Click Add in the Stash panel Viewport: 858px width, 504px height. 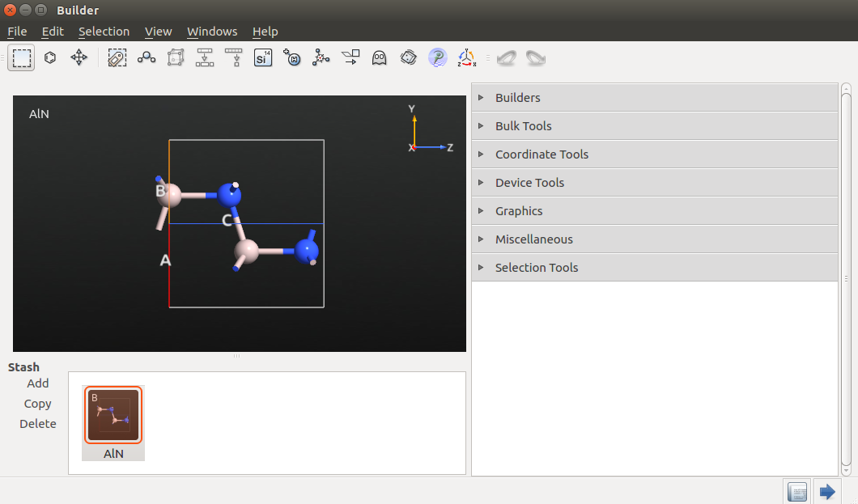(x=38, y=383)
